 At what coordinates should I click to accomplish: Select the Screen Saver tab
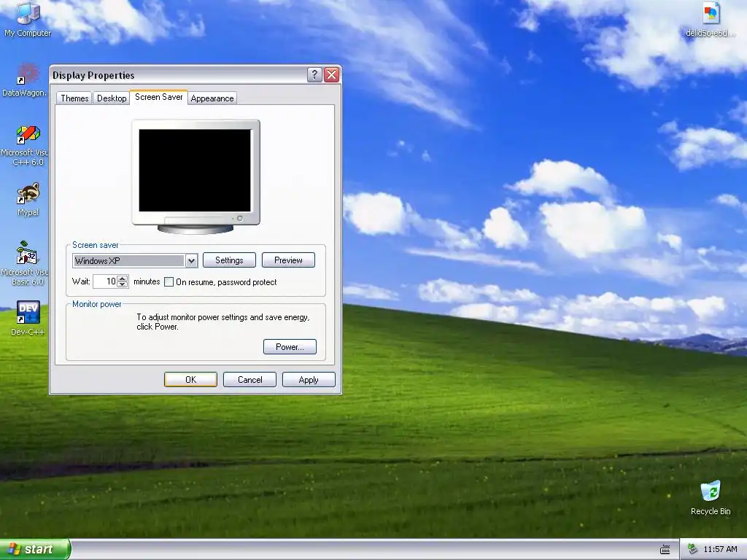[x=158, y=97]
